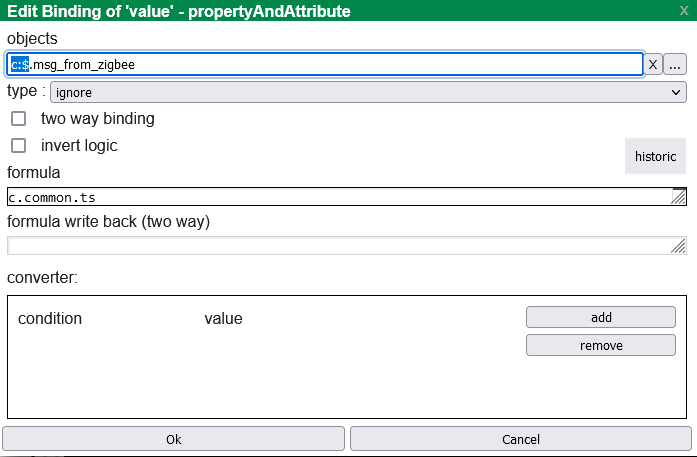Cancel the binding edit
Screen dimensions: 697x457
click(520, 439)
